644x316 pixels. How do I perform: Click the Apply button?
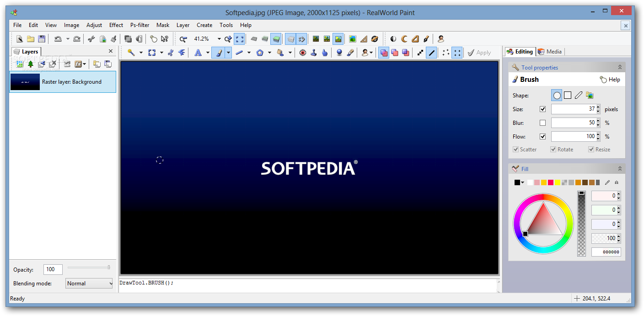tap(479, 53)
